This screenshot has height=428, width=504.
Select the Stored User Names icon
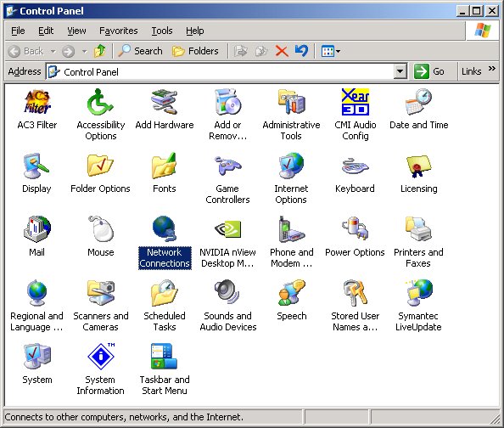click(355, 292)
